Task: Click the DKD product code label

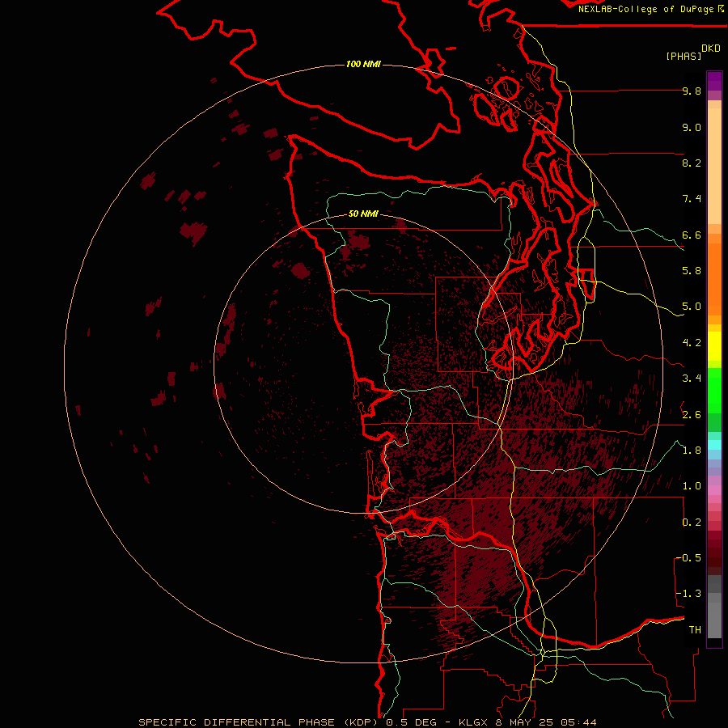Action: click(711, 49)
